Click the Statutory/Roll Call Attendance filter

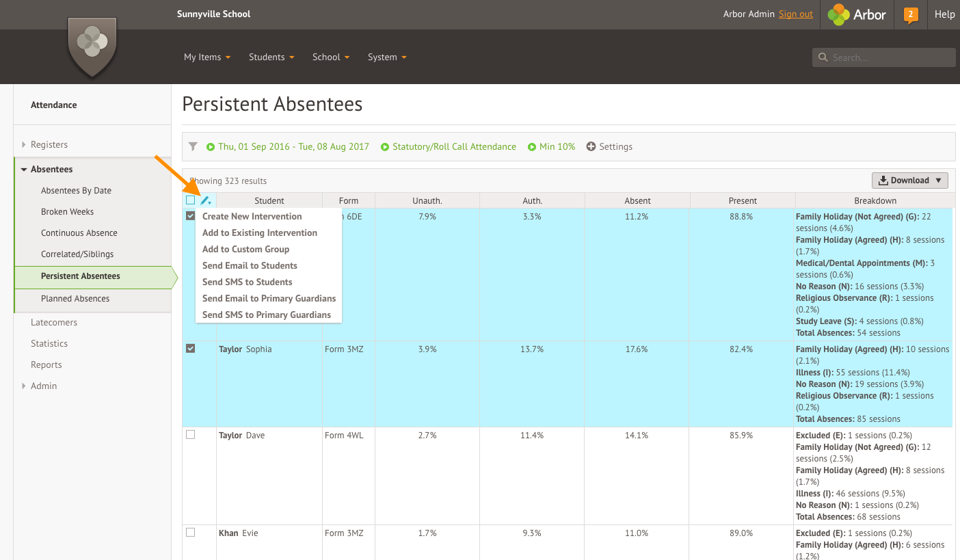click(454, 147)
